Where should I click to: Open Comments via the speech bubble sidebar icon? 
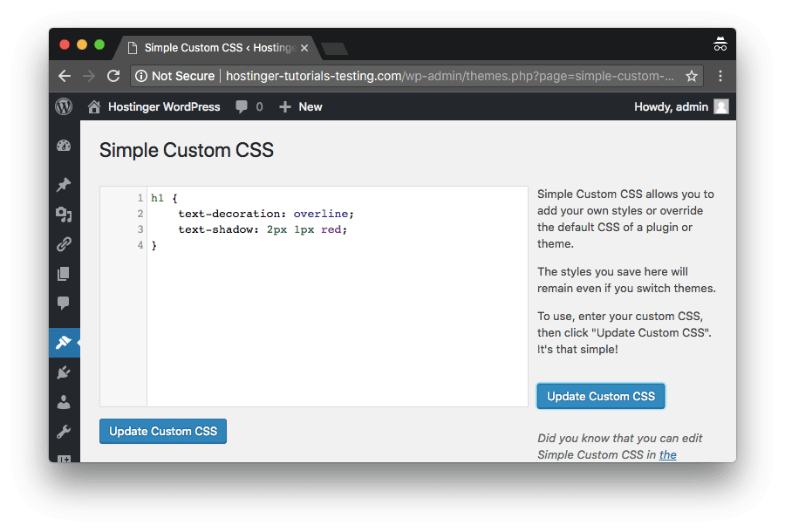pyautogui.click(x=64, y=304)
